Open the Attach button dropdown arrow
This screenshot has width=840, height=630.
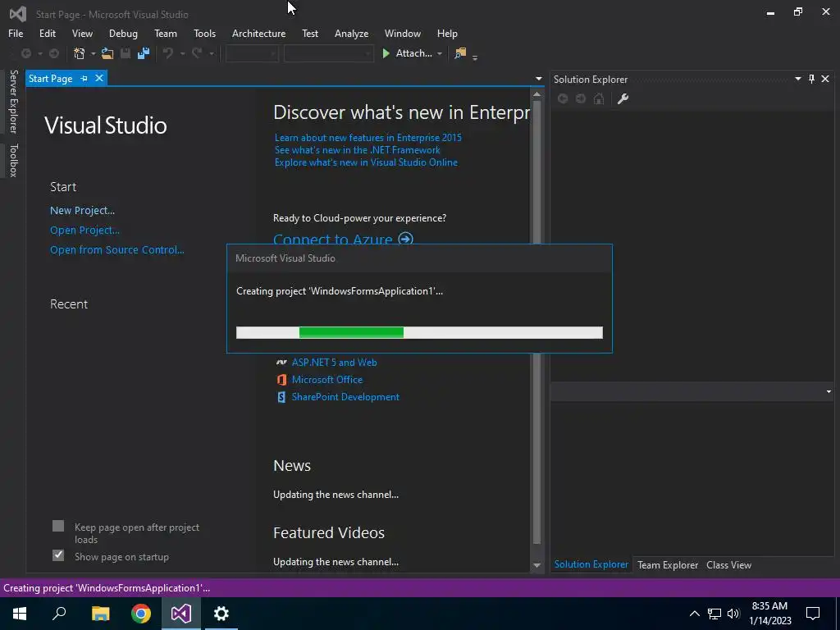pyautogui.click(x=440, y=53)
